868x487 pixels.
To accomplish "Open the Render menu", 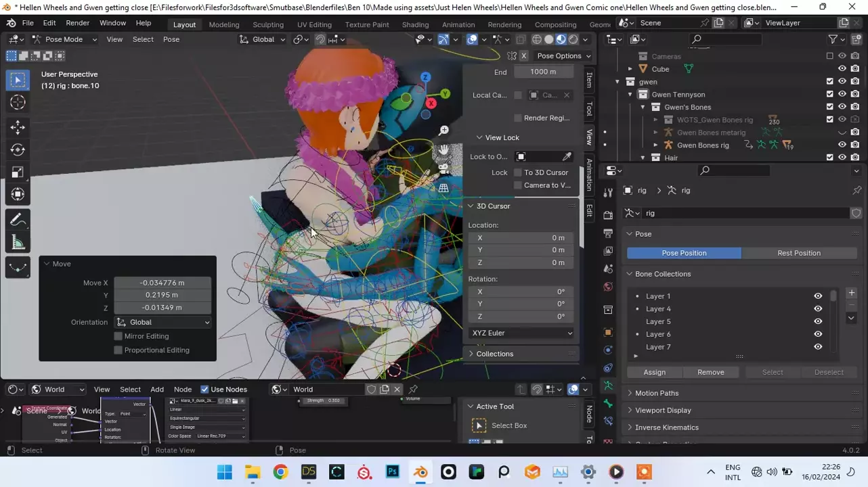I will 77,23.
